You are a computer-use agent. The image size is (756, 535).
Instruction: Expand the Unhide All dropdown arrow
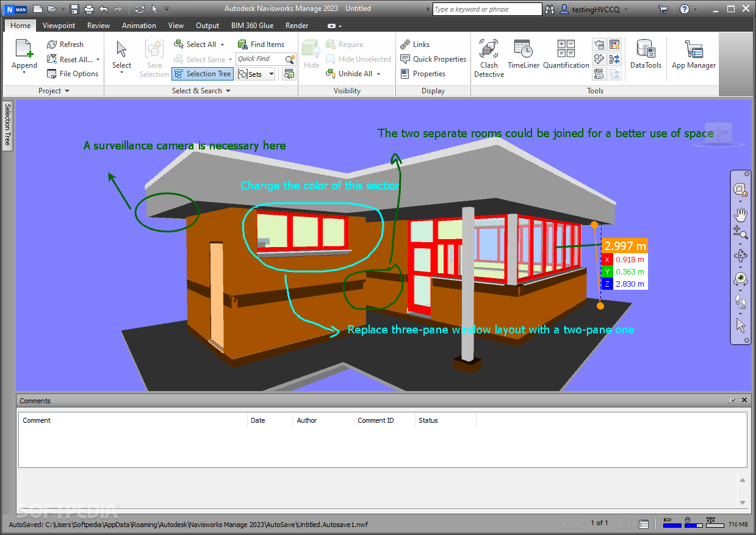coord(378,74)
